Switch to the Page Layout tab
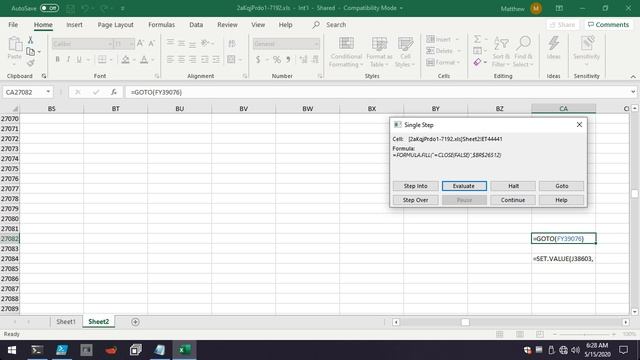This screenshot has height=360, width=640. (x=116, y=24)
